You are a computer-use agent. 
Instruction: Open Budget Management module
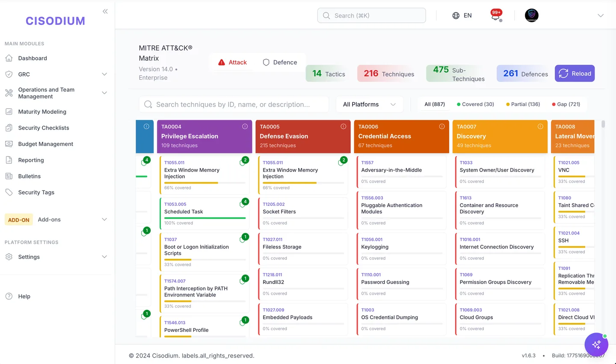[46, 144]
